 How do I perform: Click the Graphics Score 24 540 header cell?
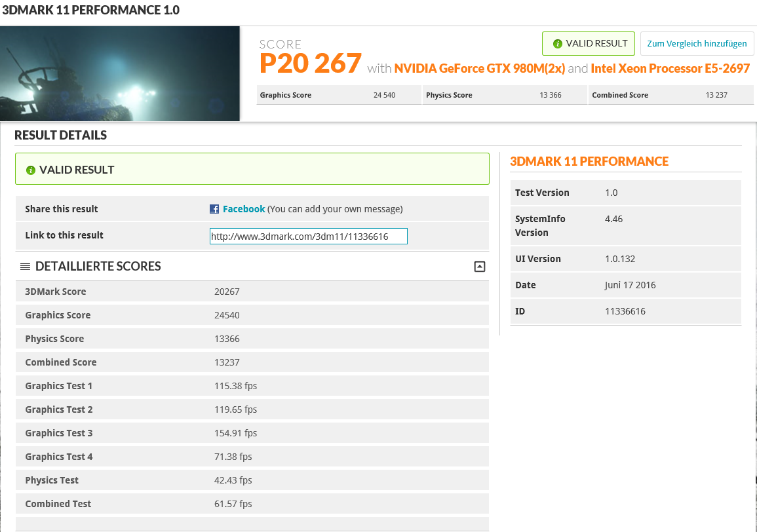pyautogui.click(x=339, y=95)
